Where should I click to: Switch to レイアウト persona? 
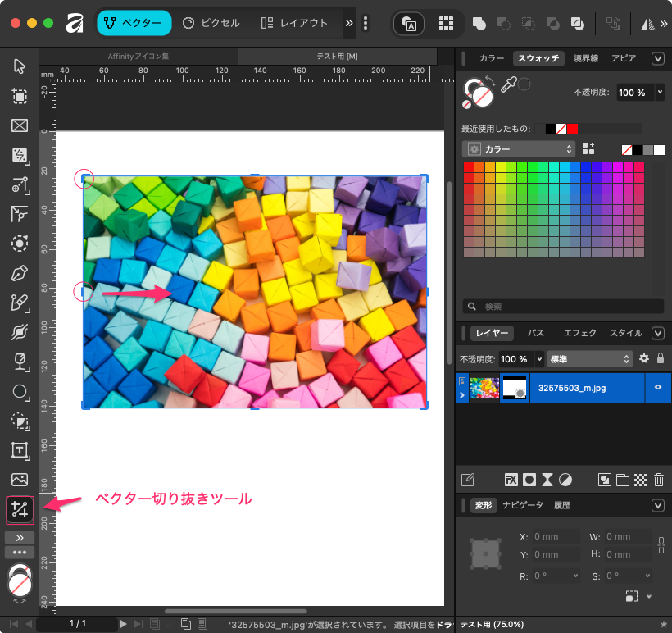tap(297, 23)
